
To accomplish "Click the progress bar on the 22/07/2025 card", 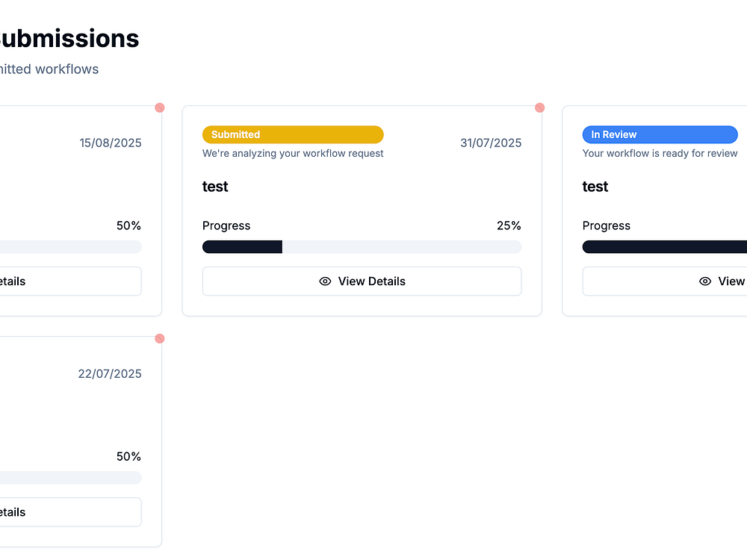I will click(x=71, y=478).
